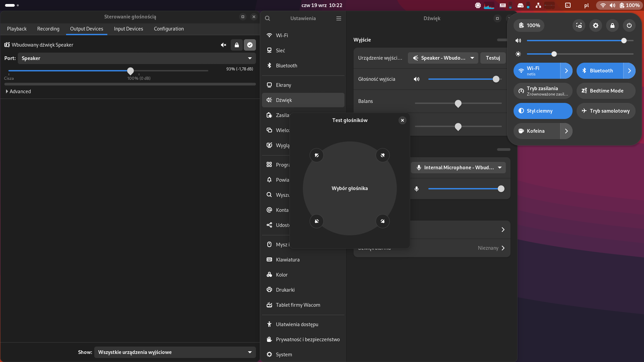The image size is (644, 362).
Task: Expand the Advanced section
Action: coord(18,92)
